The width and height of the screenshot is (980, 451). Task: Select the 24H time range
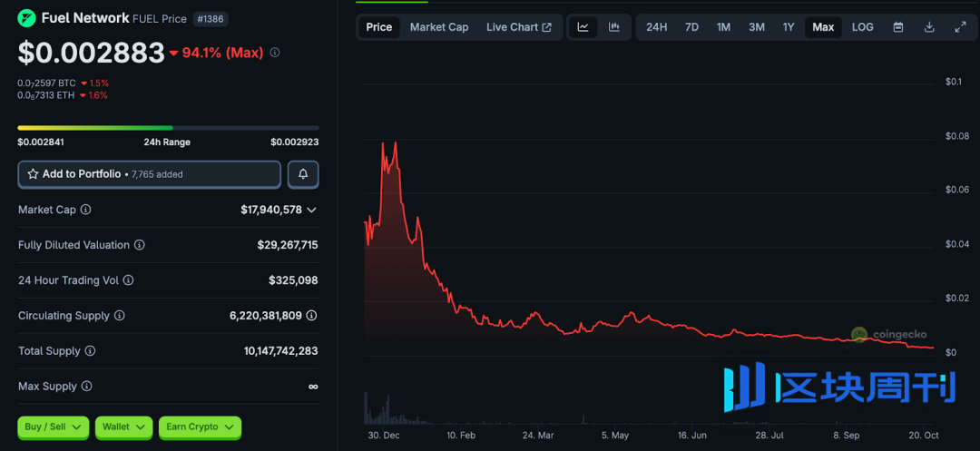(x=656, y=27)
